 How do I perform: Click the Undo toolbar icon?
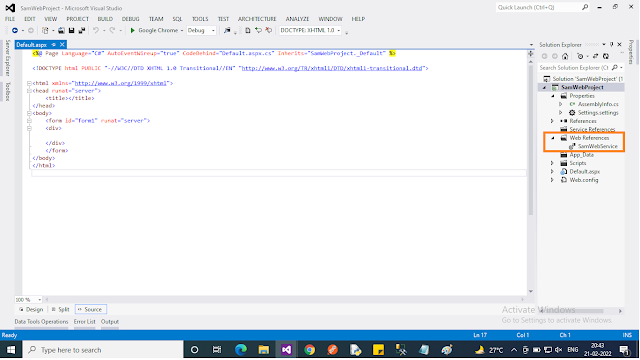tap(96, 31)
